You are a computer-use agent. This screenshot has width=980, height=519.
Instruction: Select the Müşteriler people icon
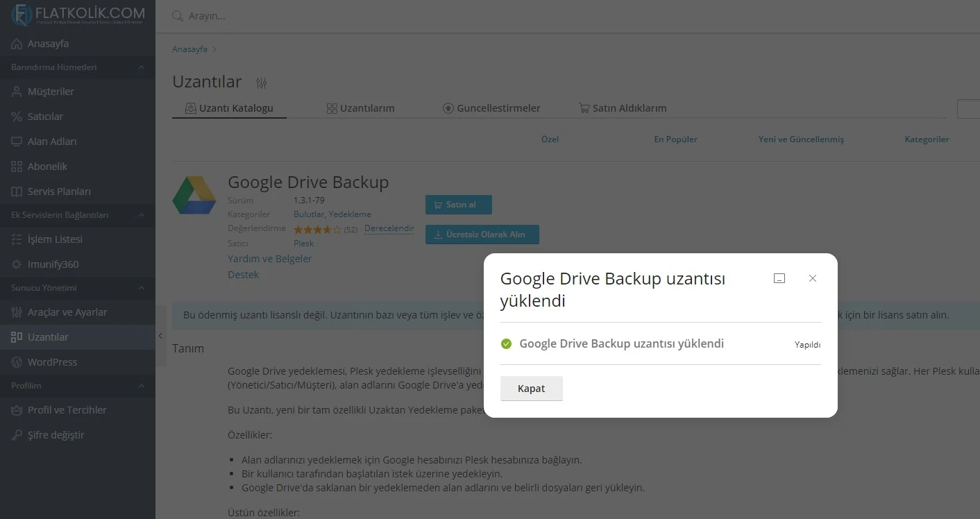click(15, 91)
